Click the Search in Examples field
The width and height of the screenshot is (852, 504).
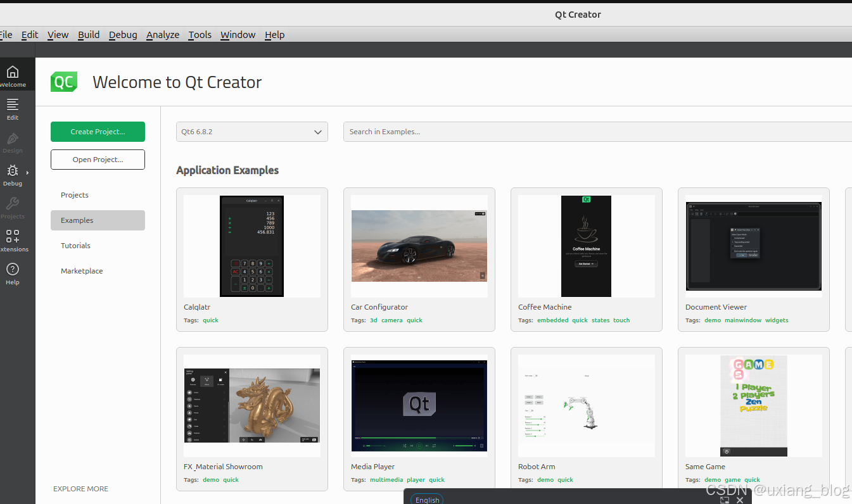coord(597,132)
